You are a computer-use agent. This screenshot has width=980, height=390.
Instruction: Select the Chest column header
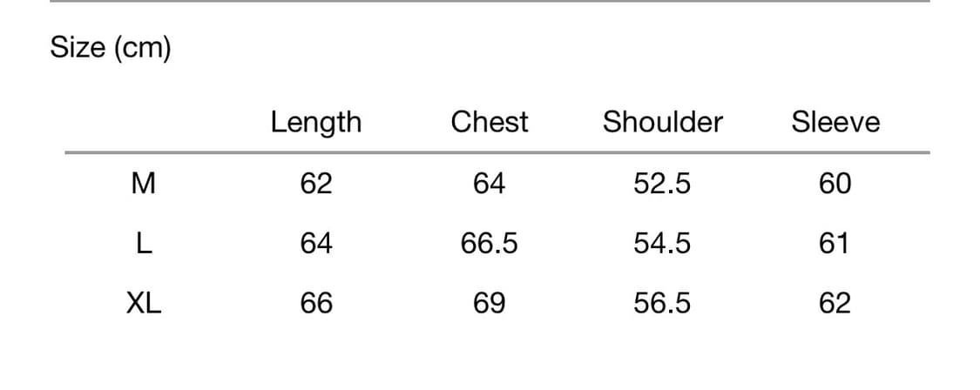[489, 122]
